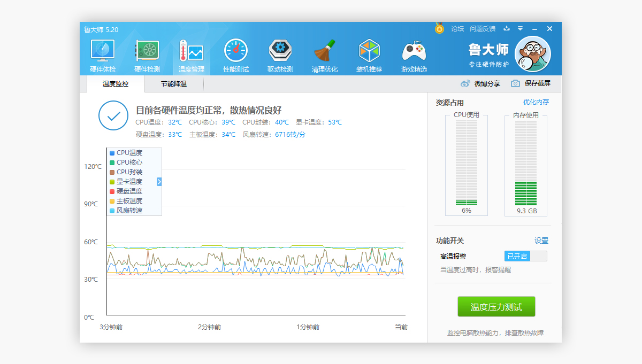The image size is (642, 364).
Task: Open the 游戏精选 game controller module
Action: [414, 56]
